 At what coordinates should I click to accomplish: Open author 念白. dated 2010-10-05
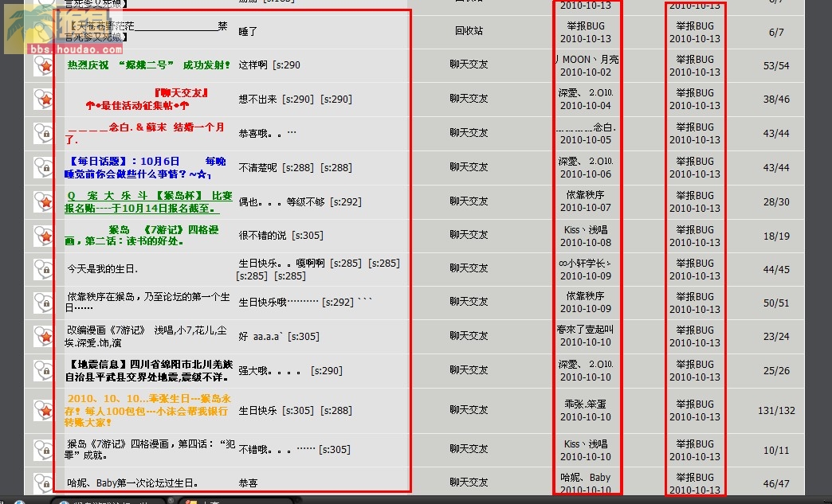[x=586, y=127]
